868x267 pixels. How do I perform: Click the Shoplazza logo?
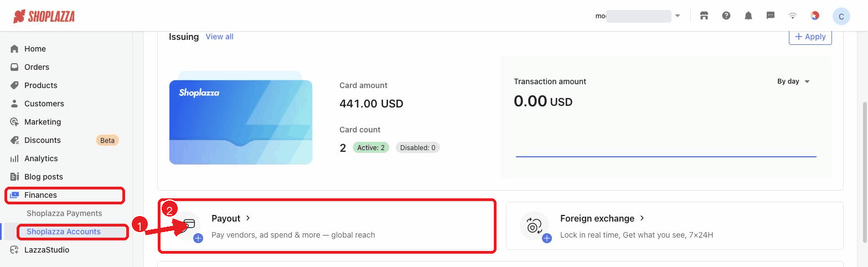tap(44, 16)
